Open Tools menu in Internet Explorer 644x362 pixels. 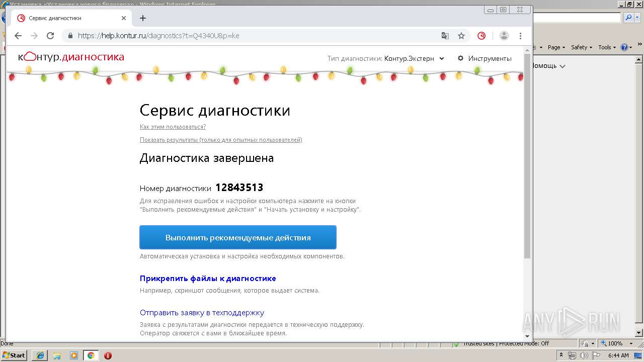607,47
